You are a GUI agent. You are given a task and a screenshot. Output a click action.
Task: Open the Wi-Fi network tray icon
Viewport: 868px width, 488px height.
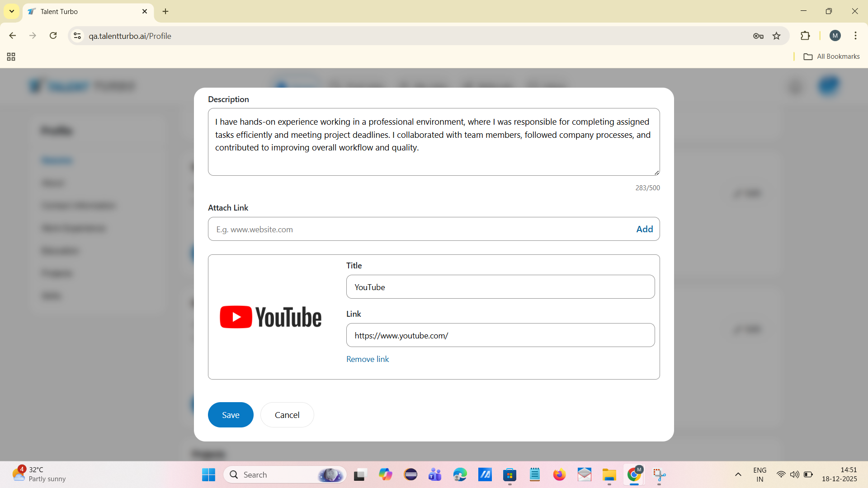point(781,474)
